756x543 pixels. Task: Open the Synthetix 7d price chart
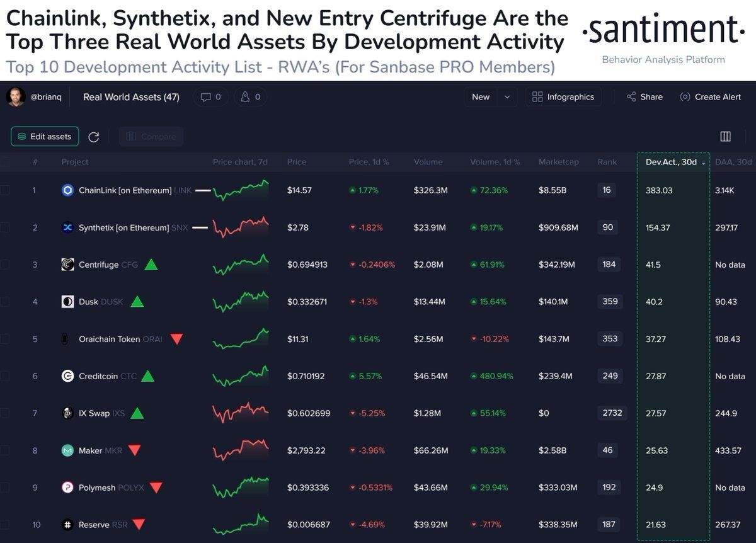pos(241,227)
